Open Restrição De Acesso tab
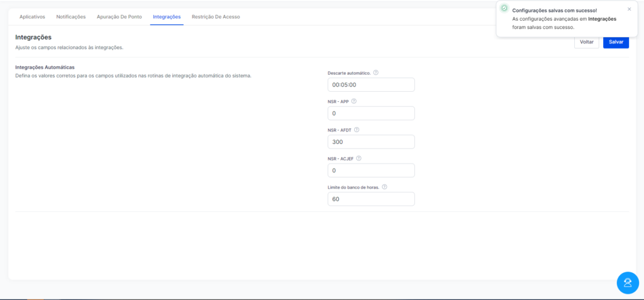Viewport: 644px width, 300px height. [216, 17]
